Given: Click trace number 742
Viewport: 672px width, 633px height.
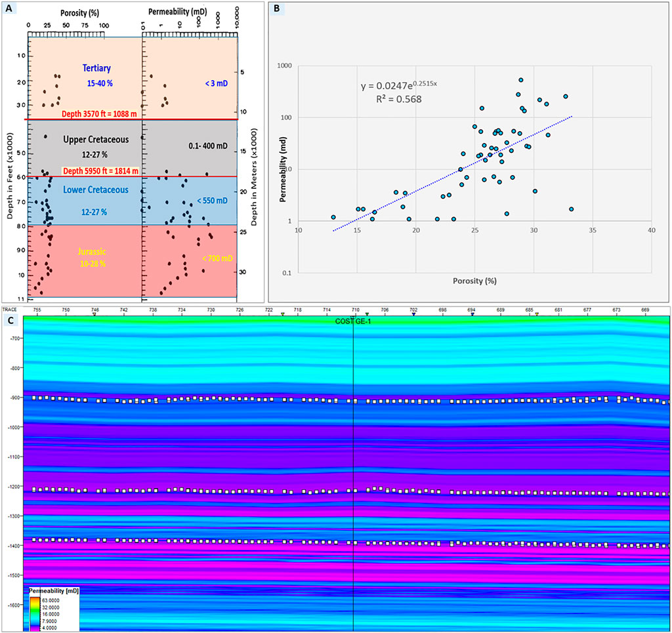Looking at the screenshot, I should [123, 310].
